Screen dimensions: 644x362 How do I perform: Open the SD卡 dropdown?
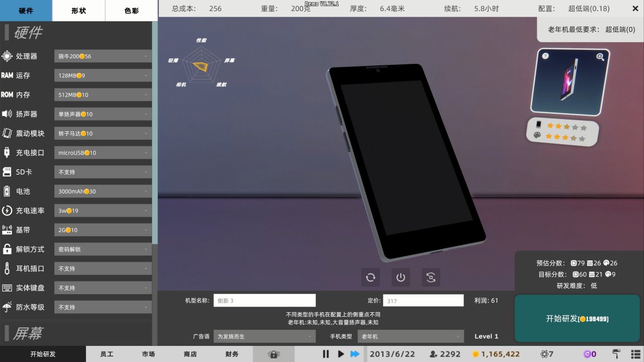pyautogui.click(x=103, y=172)
